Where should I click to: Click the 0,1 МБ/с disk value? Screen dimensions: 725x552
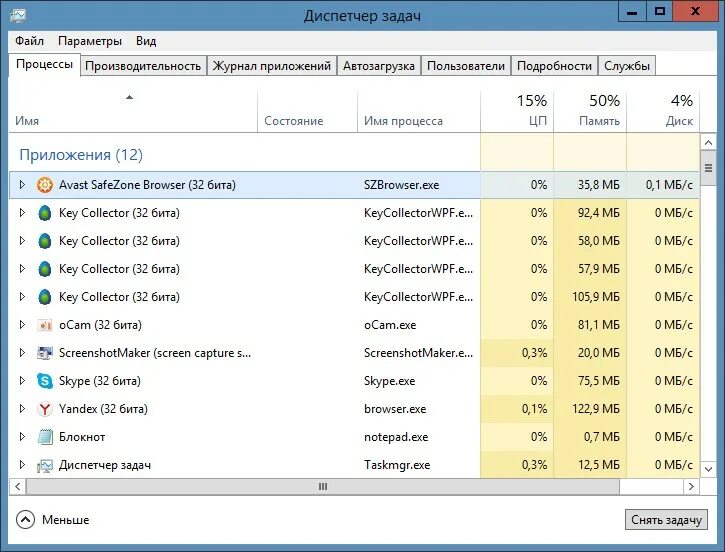pyautogui.click(x=669, y=185)
